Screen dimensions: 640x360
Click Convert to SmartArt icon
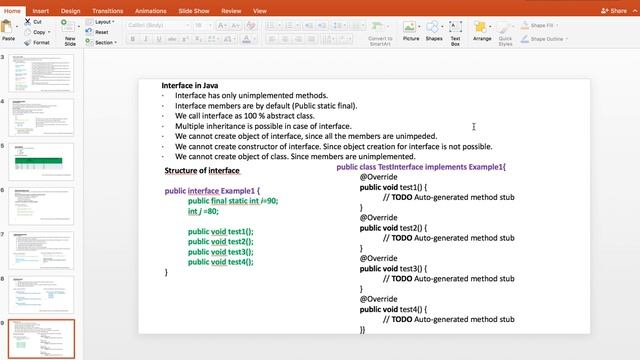pos(377,27)
